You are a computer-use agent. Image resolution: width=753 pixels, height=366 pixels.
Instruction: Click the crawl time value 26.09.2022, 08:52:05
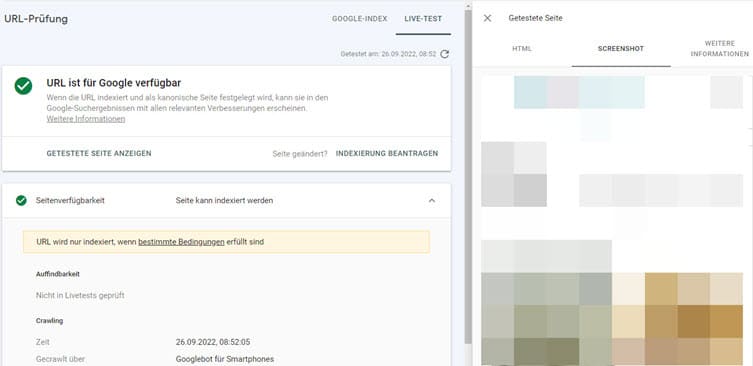point(213,342)
